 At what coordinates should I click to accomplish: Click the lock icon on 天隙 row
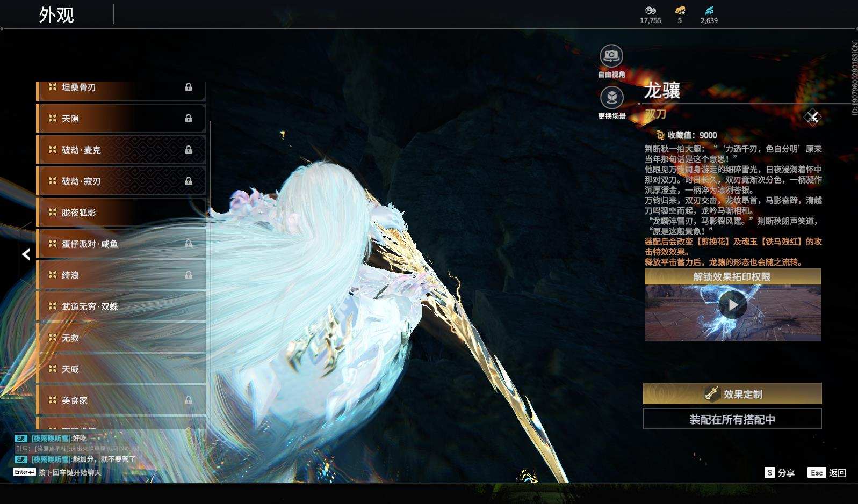pos(189,118)
